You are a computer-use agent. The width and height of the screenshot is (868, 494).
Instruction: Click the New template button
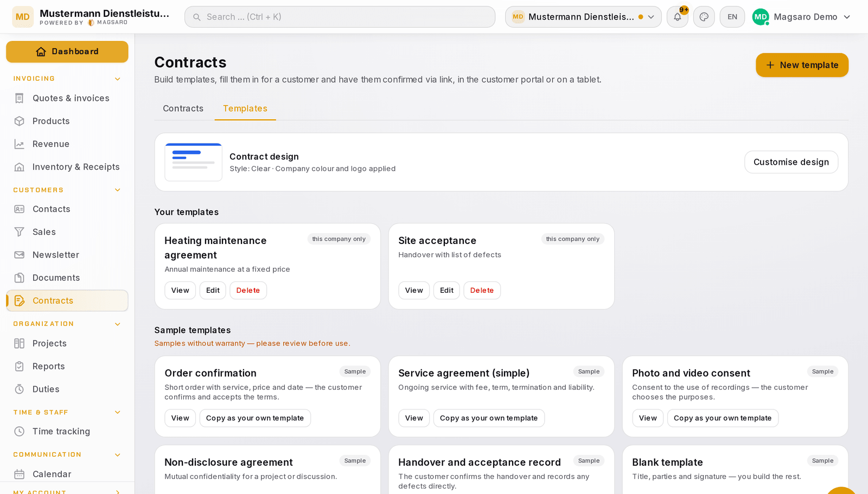(802, 65)
